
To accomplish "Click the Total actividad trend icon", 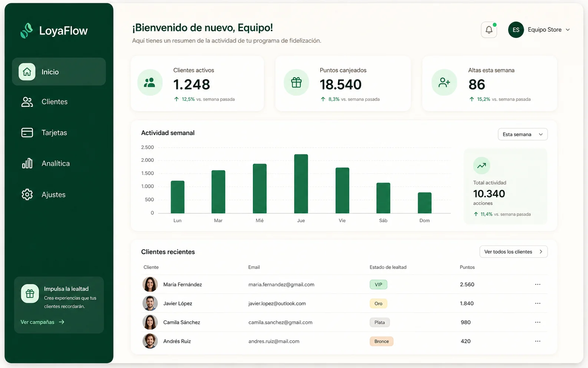I will coord(482,165).
